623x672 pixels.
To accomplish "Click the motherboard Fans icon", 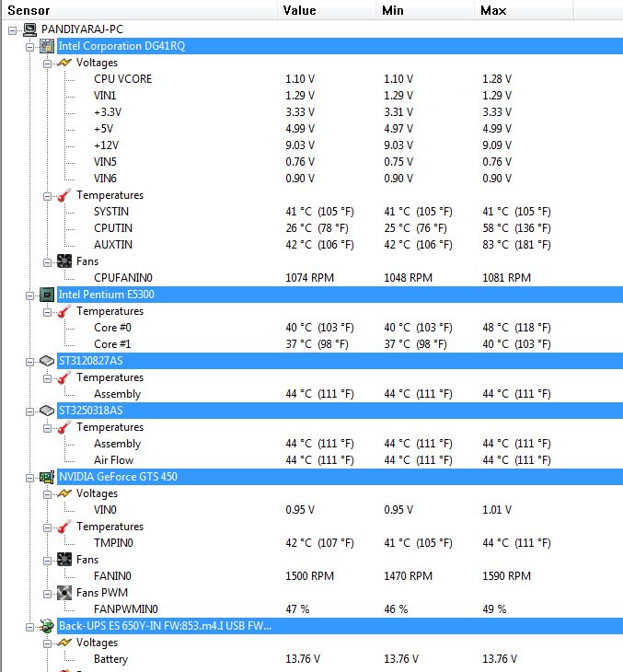I will [64, 261].
